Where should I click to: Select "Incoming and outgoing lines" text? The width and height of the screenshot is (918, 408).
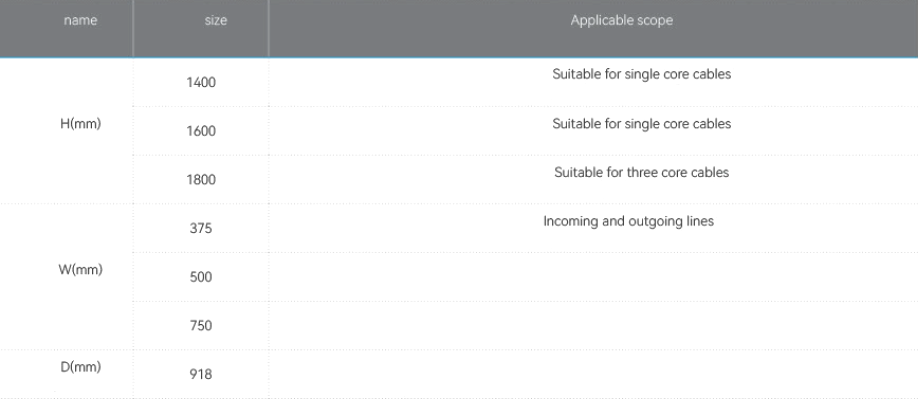628,221
